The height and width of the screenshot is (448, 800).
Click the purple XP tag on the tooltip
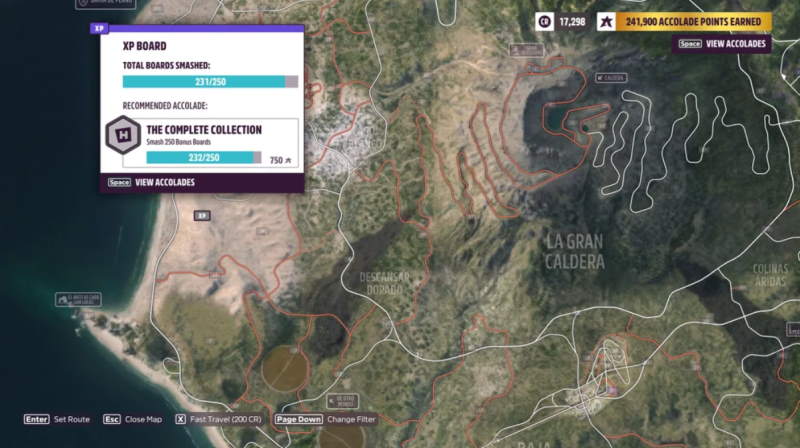(x=99, y=29)
